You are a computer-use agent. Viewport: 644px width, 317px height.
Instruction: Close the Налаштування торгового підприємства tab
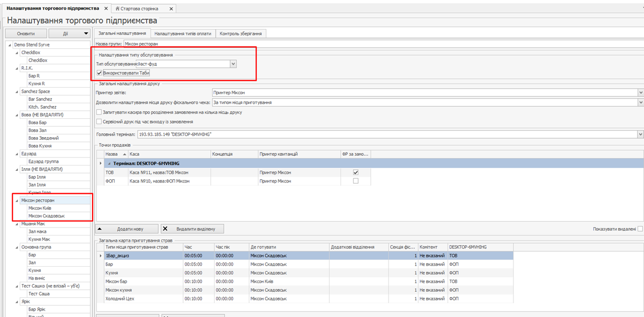[106, 9]
